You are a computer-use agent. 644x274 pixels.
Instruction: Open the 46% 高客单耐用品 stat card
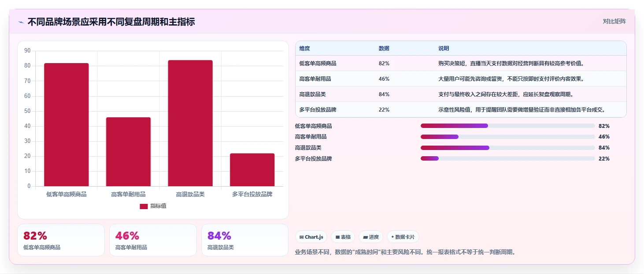coord(153,240)
